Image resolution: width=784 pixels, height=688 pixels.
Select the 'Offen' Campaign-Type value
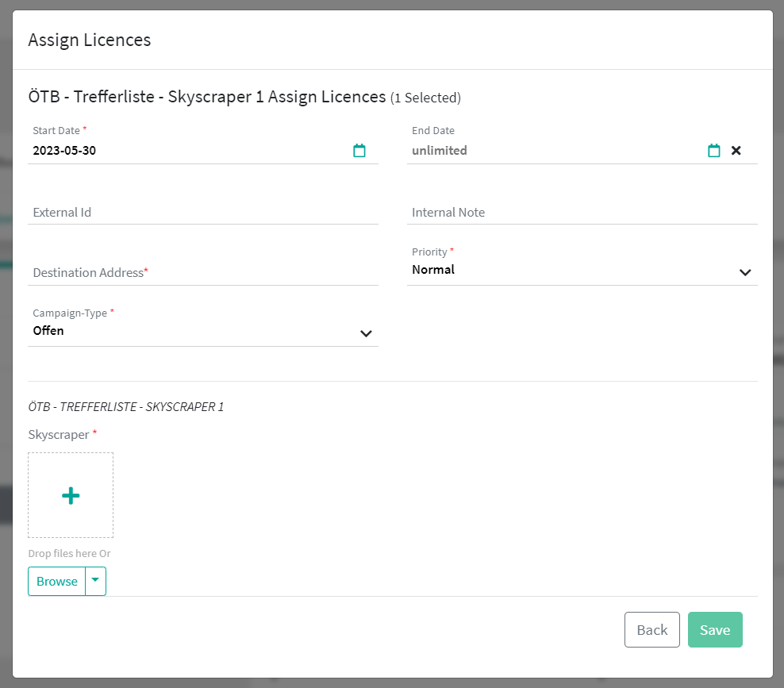[48, 331]
